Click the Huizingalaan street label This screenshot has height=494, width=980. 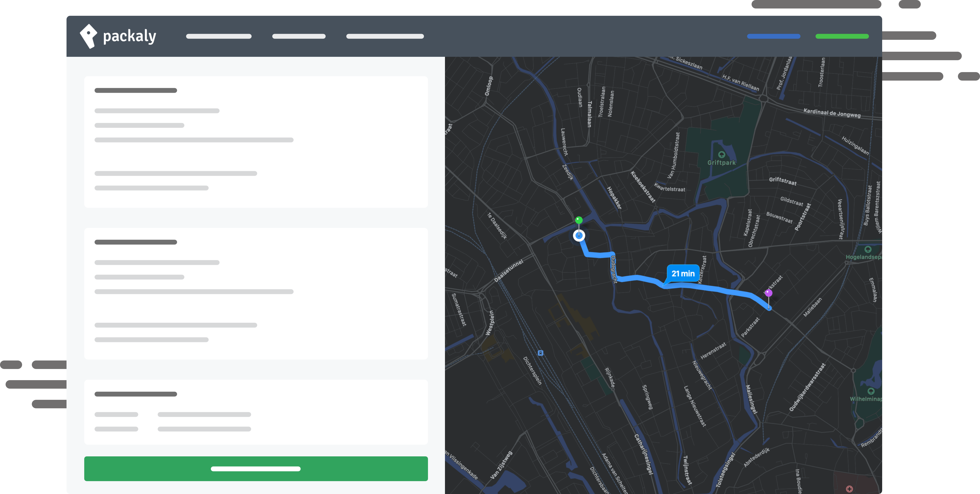point(855,146)
